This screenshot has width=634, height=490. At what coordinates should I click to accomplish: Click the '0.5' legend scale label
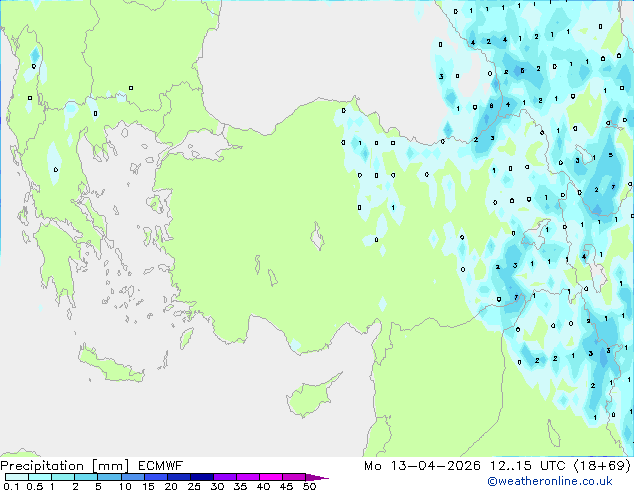pos(35,486)
